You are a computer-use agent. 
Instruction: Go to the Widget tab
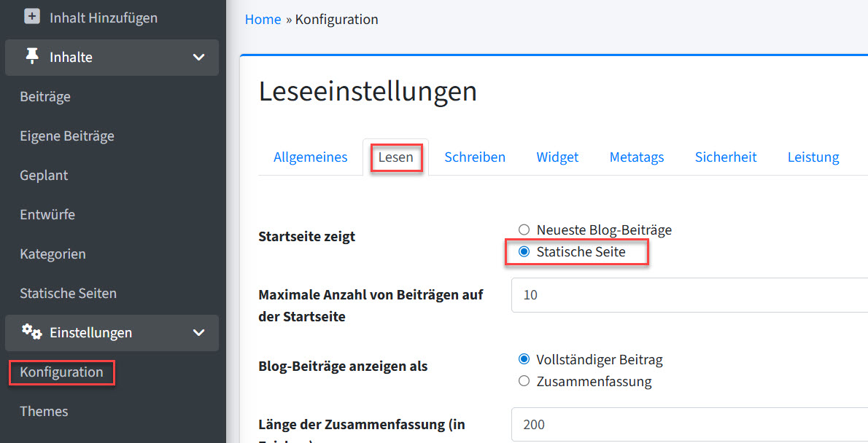click(x=557, y=157)
